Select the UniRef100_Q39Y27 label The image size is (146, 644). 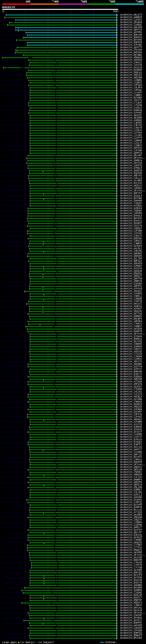click(x=131, y=369)
